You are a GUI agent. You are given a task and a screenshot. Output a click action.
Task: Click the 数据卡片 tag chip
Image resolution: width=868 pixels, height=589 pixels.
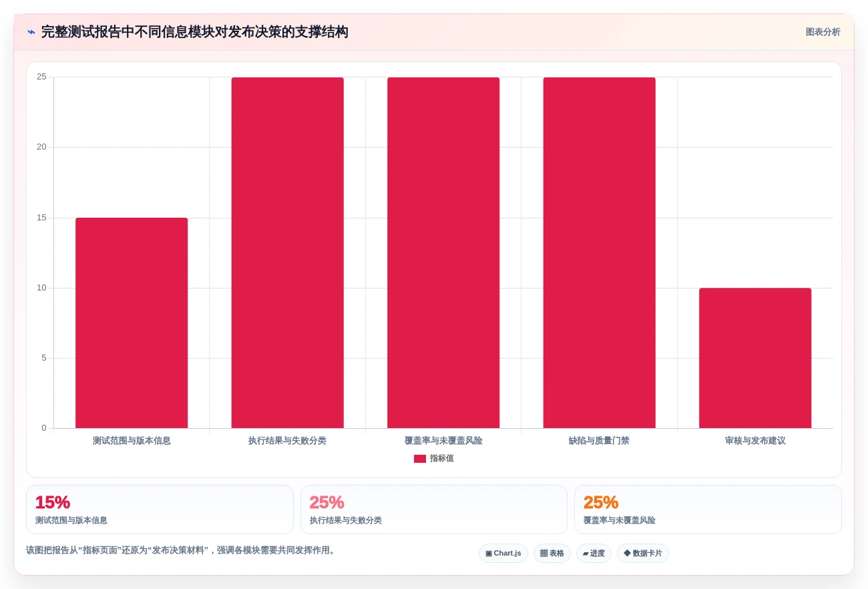click(643, 553)
